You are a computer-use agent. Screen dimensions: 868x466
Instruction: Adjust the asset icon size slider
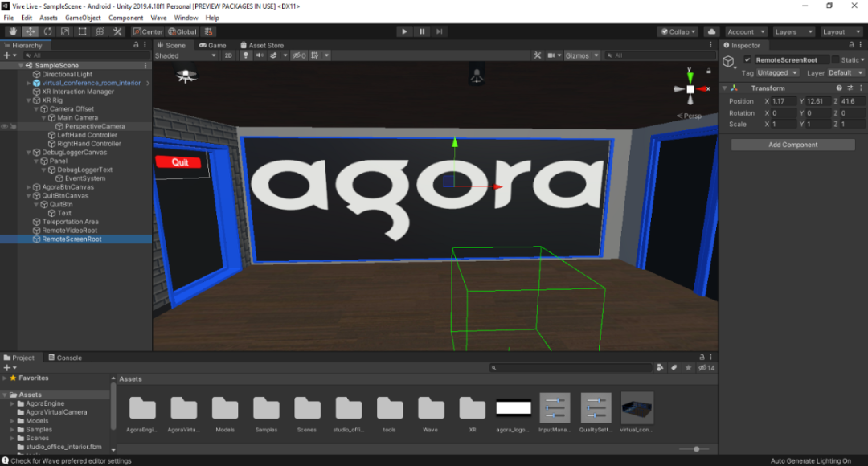[x=696, y=449]
